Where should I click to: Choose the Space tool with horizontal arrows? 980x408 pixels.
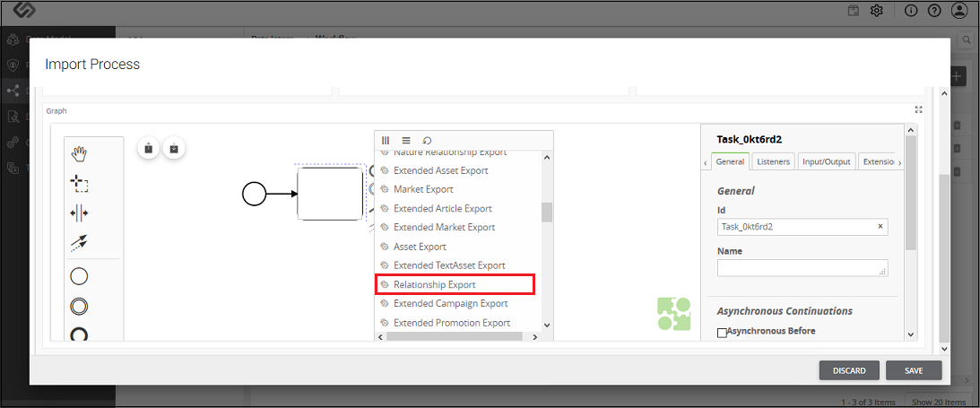click(x=79, y=213)
